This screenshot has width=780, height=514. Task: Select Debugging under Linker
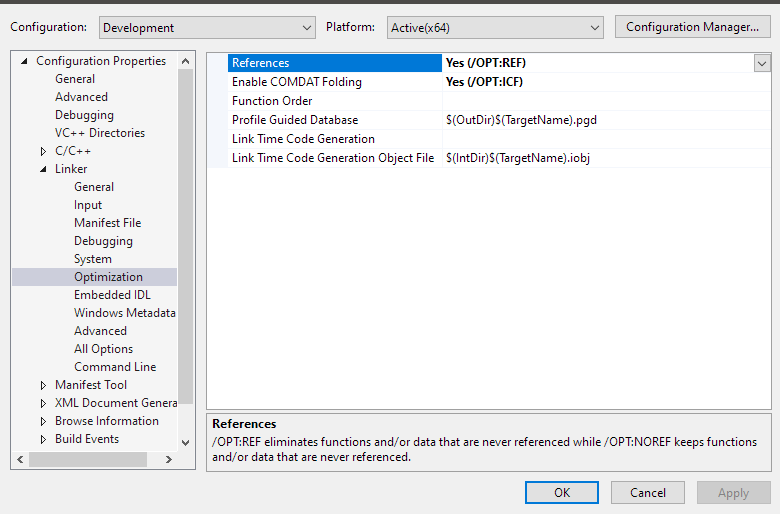(x=103, y=241)
